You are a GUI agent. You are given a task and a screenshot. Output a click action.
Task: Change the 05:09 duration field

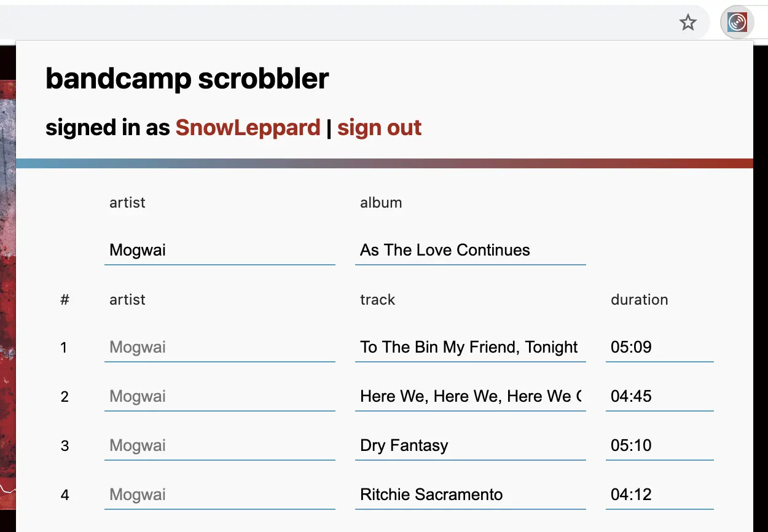659,348
